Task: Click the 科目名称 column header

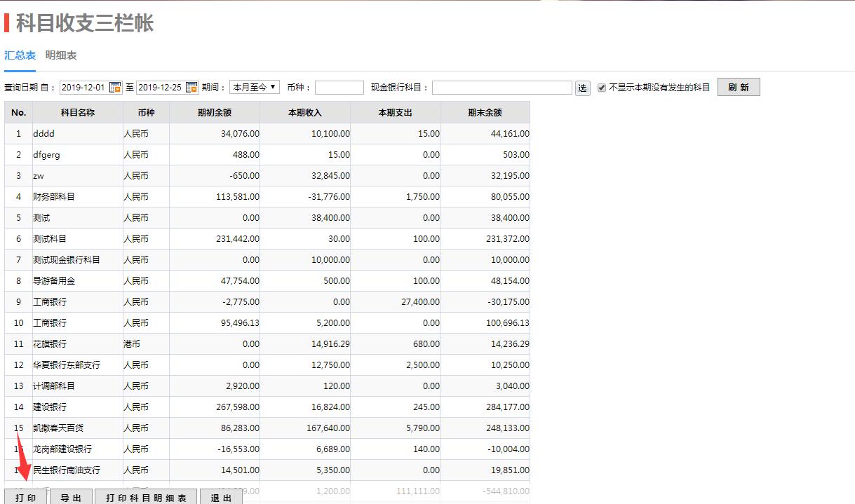Action: [77, 112]
